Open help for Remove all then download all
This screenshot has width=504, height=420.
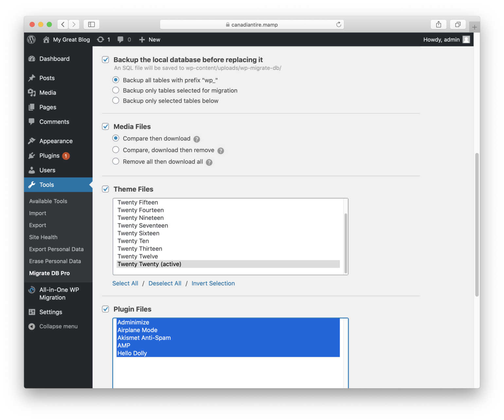pyautogui.click(x=209, y=162)
